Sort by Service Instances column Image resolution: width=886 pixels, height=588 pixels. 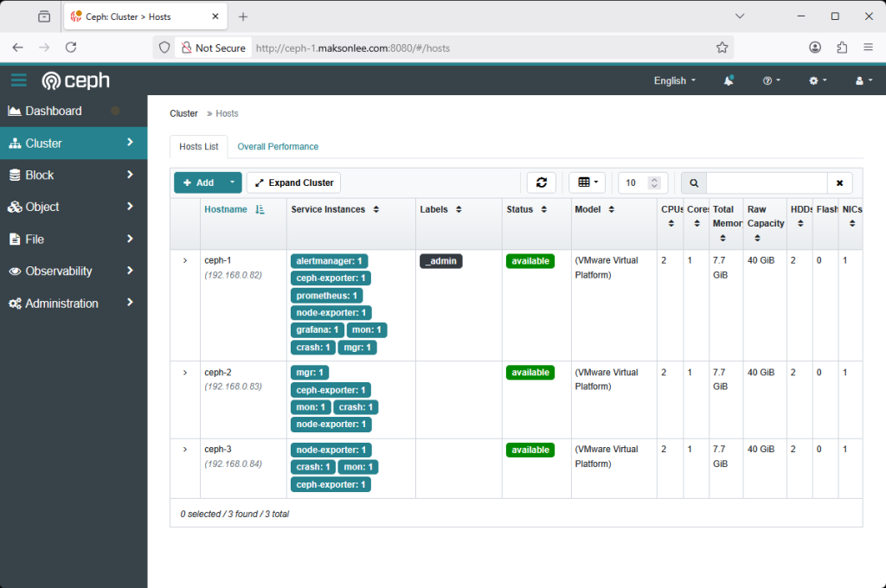click(335, 209)
